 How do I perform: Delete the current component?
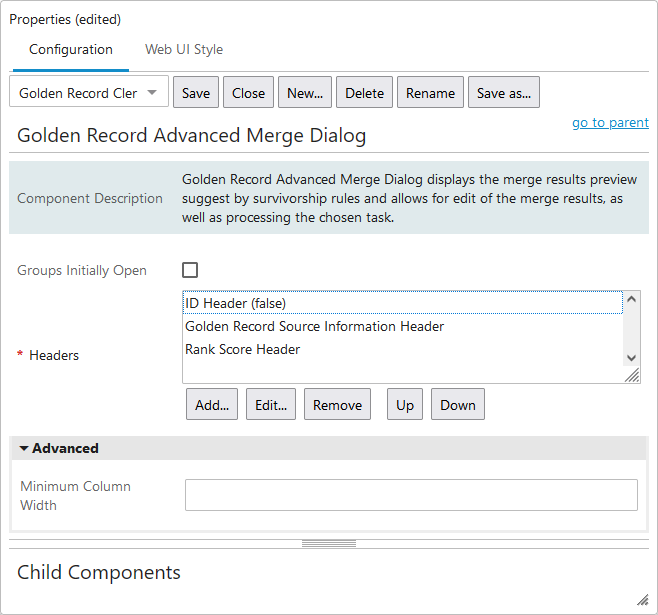click(364, 93)
